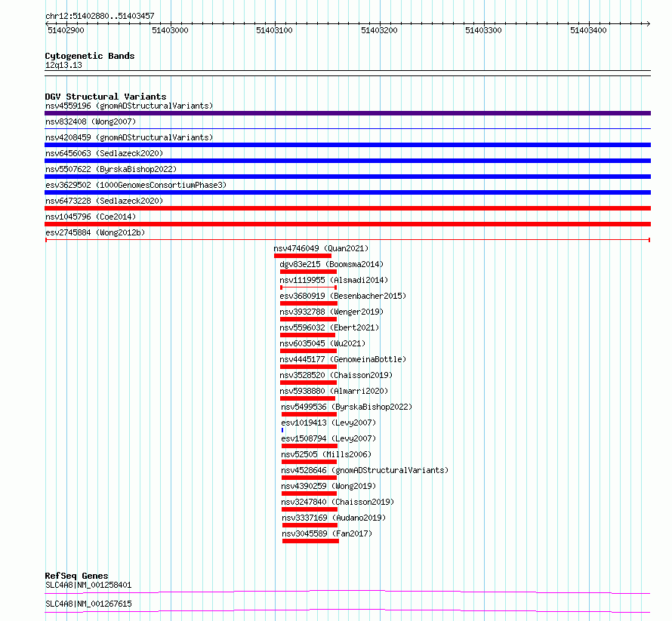The width and height of the screenshot is (672, 621).
Task: Click the 51403400 ruler position
Action: 588,30
